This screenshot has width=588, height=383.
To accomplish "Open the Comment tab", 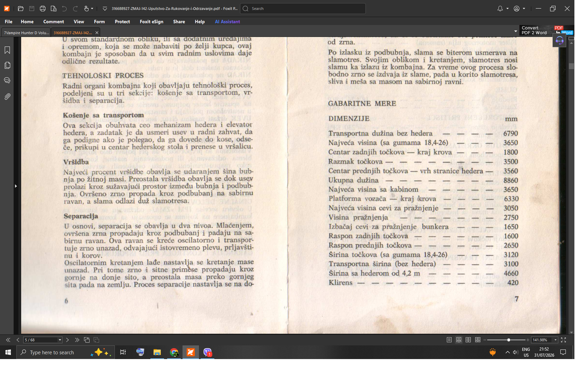I will [x=54, y=22].
